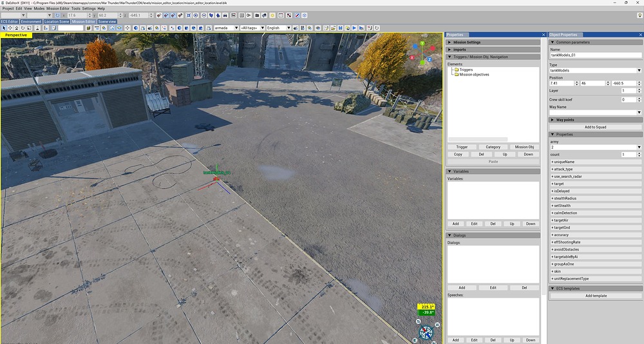Click the blue cube icon in the top toolbar
The height and width of the screenshot is (344, 644).
pyautogui.click(x=305, y=15)
